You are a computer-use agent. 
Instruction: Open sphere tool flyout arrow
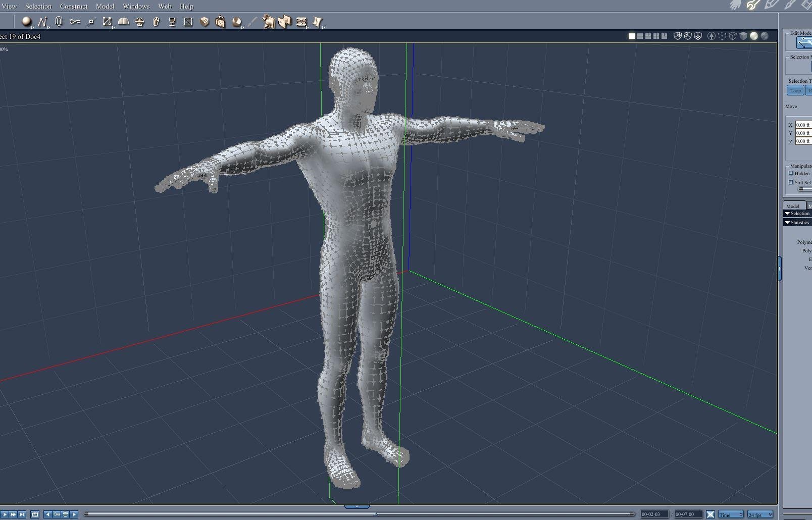click(33, 27)
